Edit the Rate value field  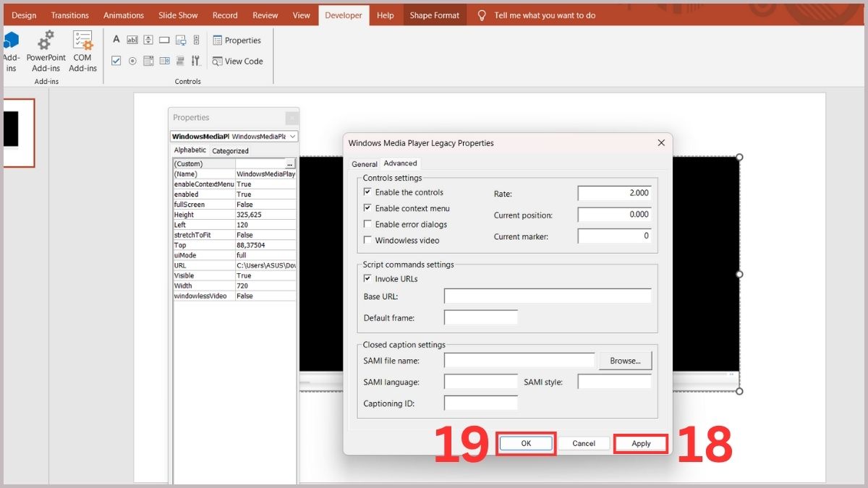pos(613,193)
